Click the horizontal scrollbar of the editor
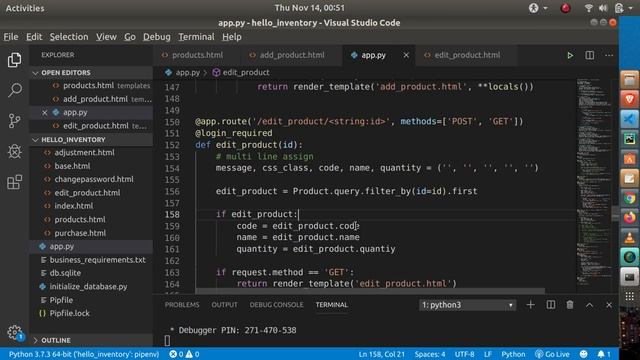This screenshot has width=640, height=360. pyautogui.click(x=369, y=291)
